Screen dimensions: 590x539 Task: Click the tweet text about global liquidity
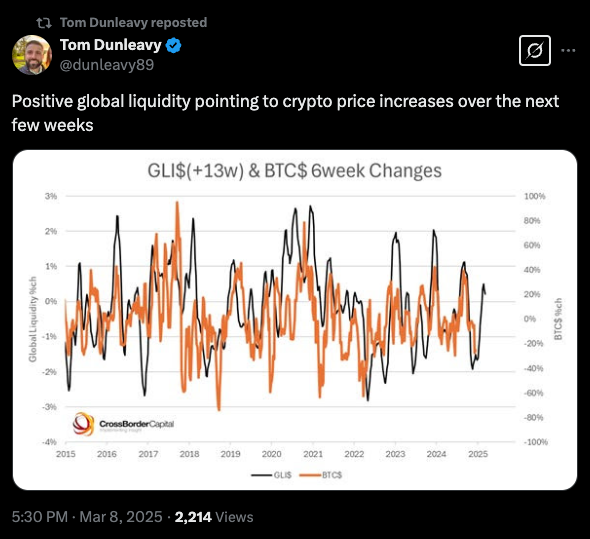[285, 113]
